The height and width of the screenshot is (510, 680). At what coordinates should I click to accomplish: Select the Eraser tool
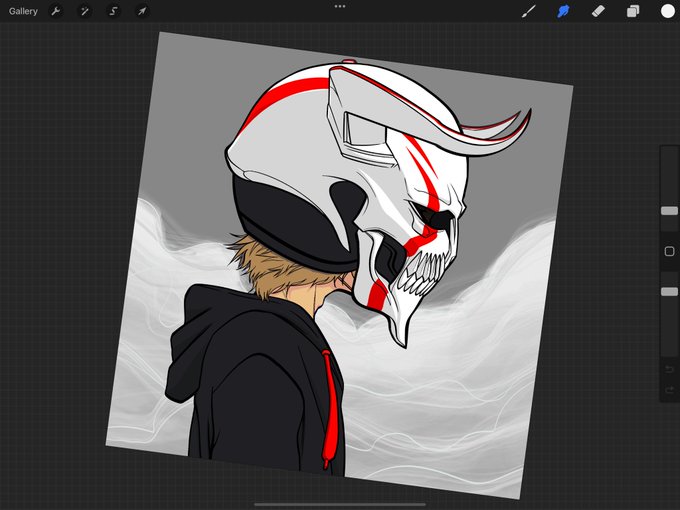click(598, 11)
